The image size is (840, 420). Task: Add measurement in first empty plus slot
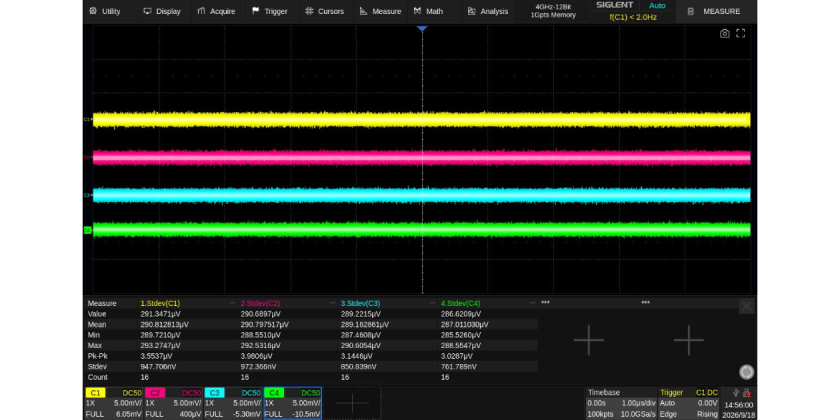tap(588, 340)
